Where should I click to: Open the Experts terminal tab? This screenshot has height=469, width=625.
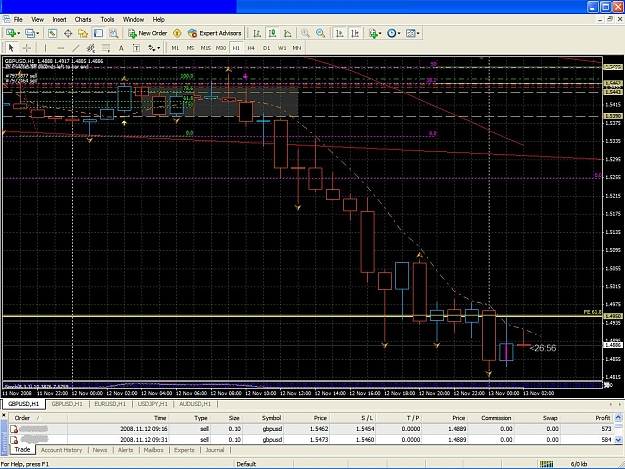click(184, 450)
